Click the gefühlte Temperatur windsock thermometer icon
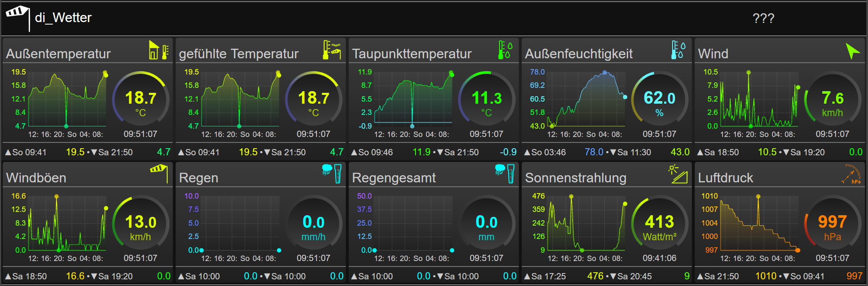 tap(332, 50)
